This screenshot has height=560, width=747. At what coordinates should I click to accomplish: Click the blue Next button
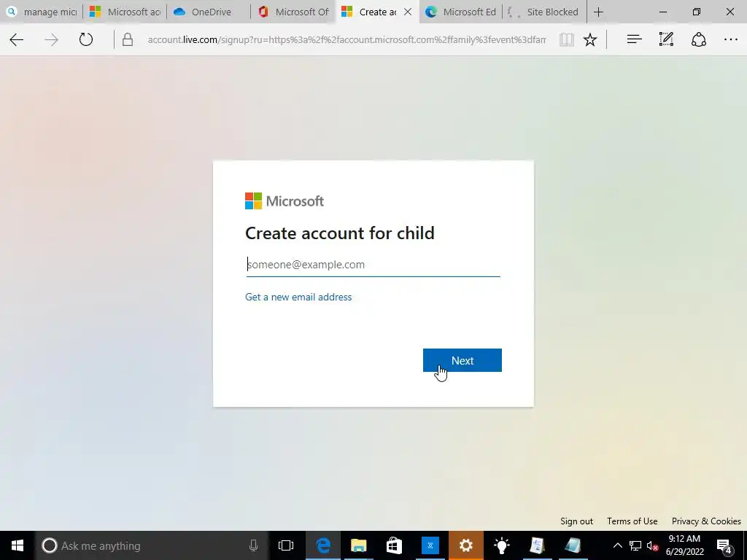pyautogui.click(x=462, y=360)
